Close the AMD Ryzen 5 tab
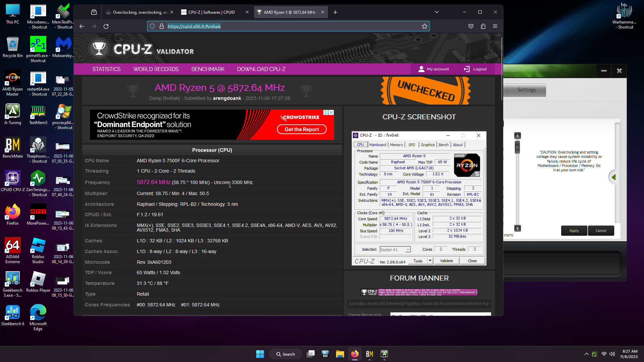 [323, 12]
